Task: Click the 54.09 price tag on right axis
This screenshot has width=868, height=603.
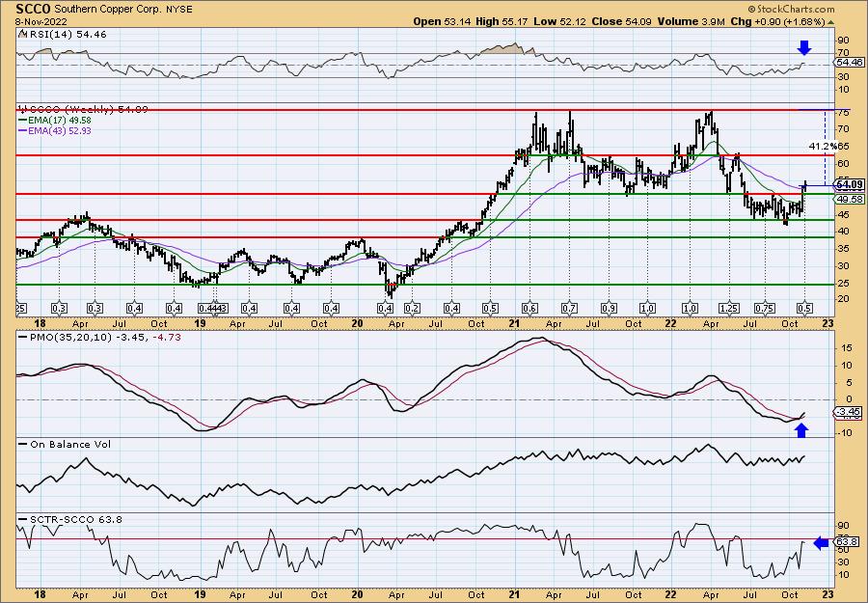Action: (851, 184)
